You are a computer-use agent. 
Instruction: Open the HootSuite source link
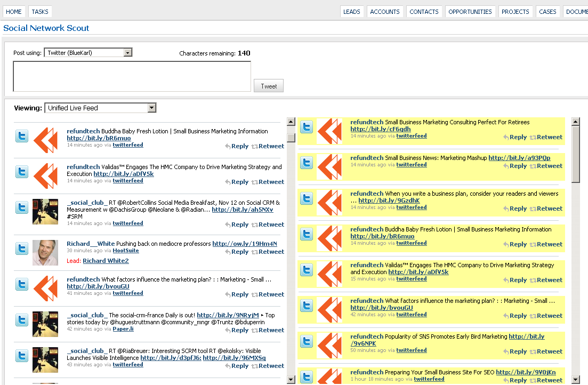[126, 251]
